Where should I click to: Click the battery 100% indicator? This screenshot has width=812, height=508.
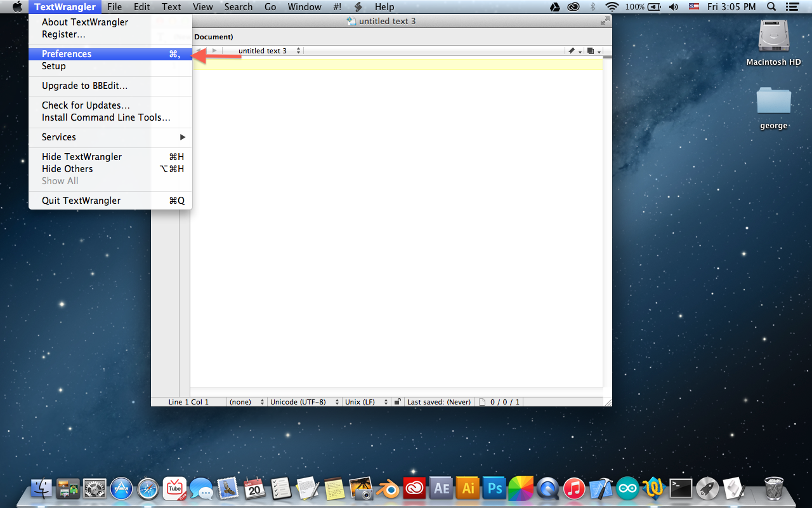click(643, 7)
